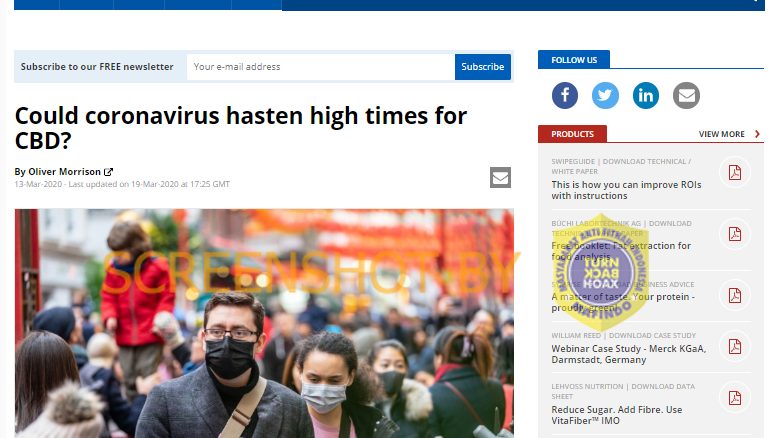
Task: Open PDF icon for Fat extraction booklet
Action: click(x=735, y=234)
